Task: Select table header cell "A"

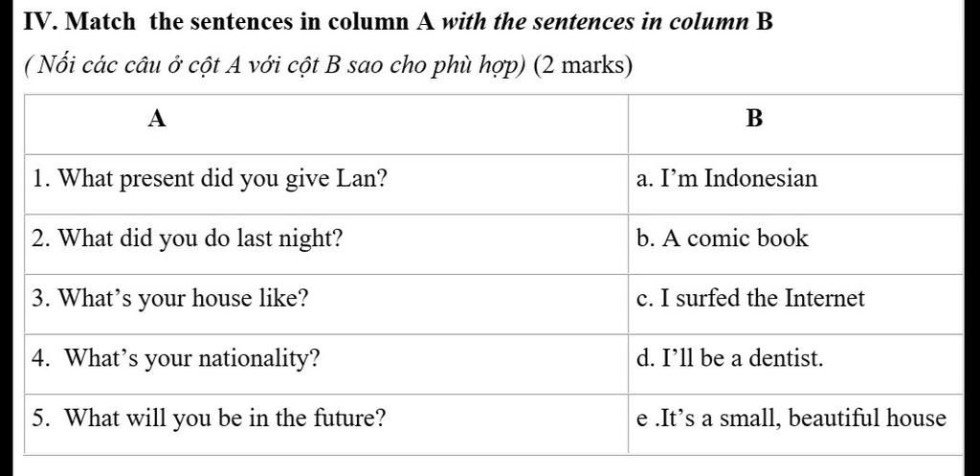Action: [158, 119]
